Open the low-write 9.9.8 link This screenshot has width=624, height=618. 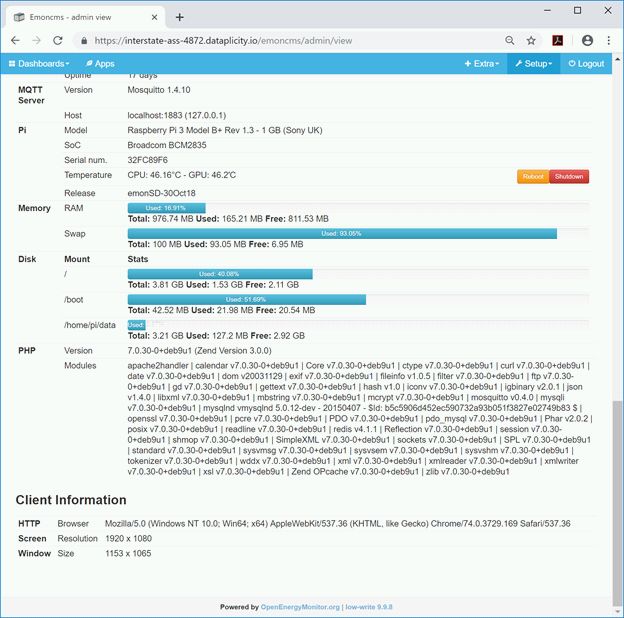click(x=369, y=607)
